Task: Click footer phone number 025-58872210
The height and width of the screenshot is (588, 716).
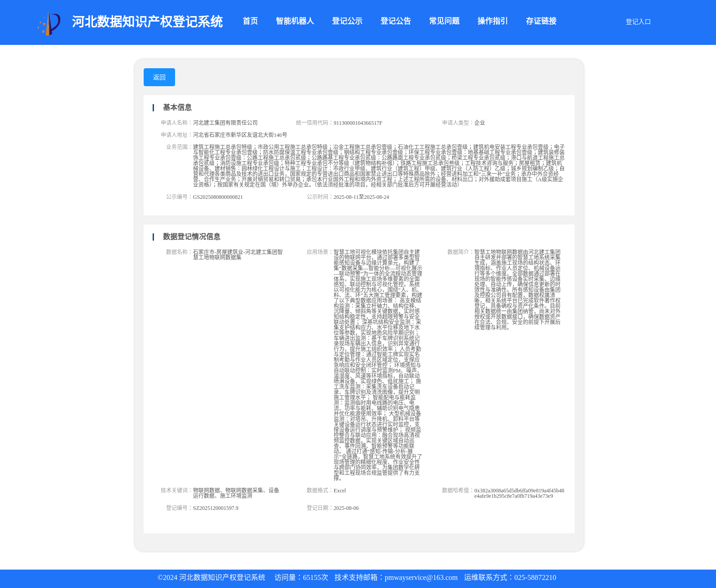Action: pos(535,578)
